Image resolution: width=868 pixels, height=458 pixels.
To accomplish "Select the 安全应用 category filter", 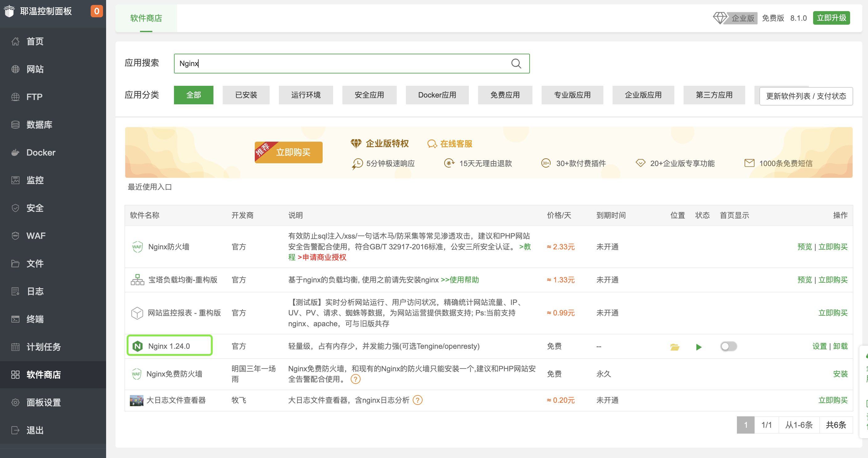I will (x=369, y=95).
